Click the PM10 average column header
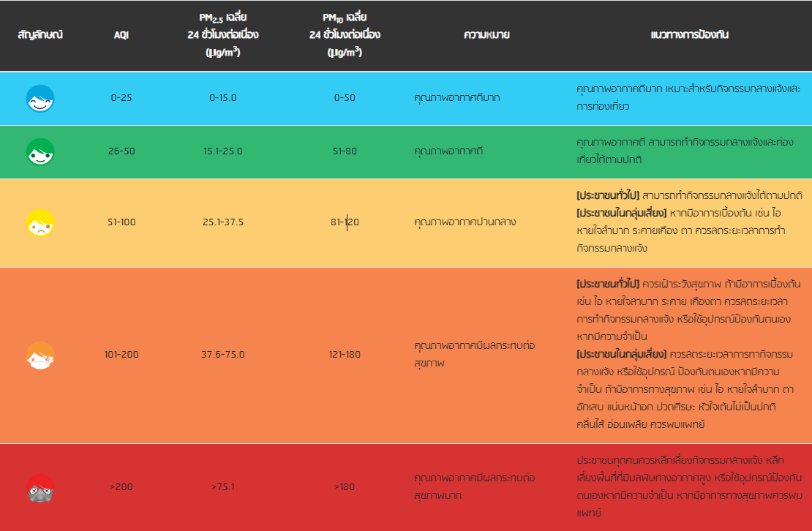This screenshot has height=531, width=812. point(345,35)
